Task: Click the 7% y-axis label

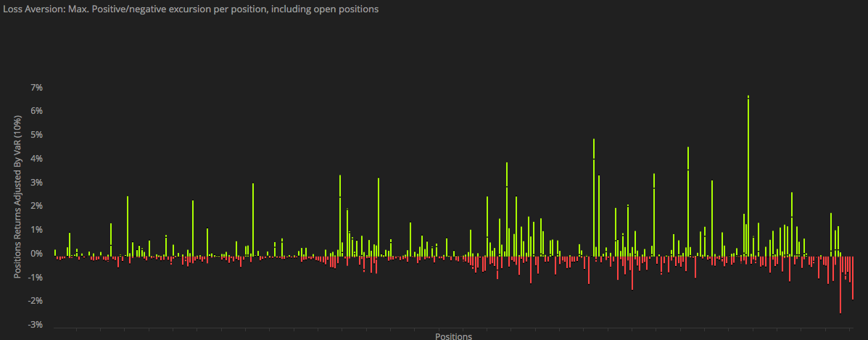Action: point(36,88)
